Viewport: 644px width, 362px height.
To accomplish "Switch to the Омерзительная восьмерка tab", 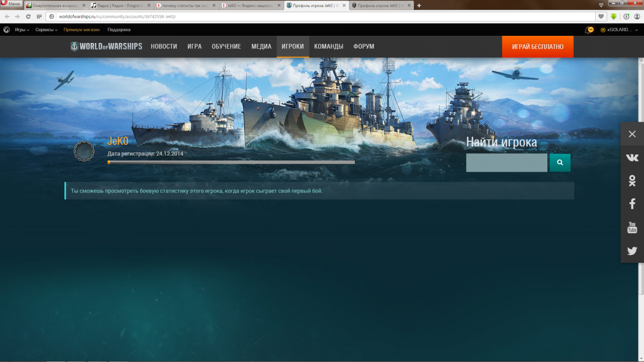I will coord(55,5).
